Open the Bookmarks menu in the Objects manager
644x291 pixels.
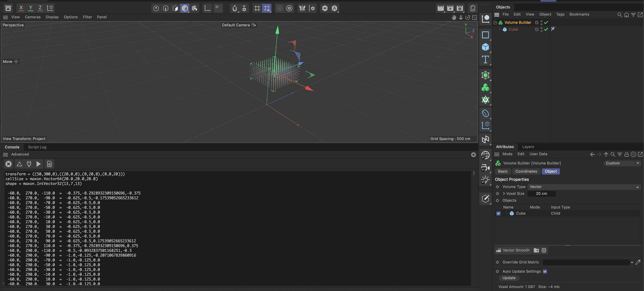[579, 14]
